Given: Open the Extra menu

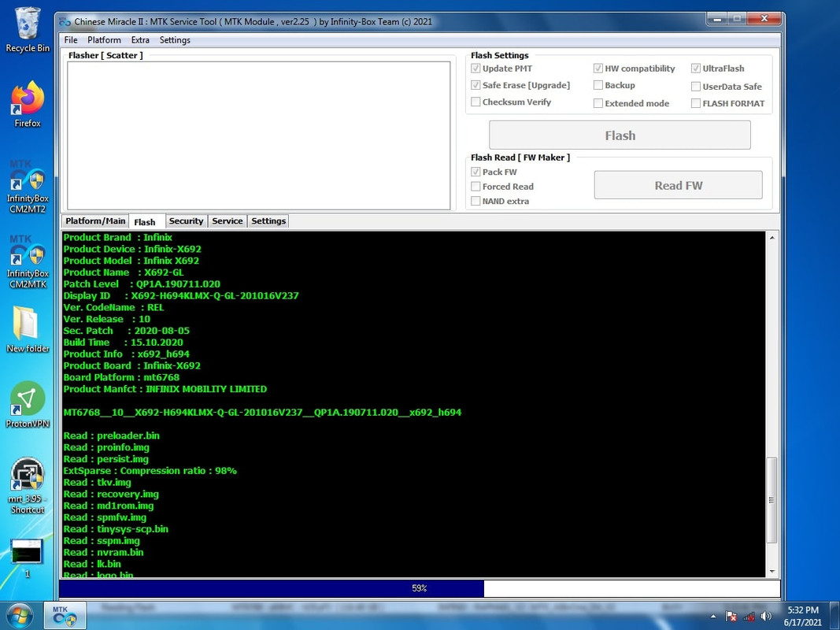Looking at the screenshot, I should [x=140, y=39].
